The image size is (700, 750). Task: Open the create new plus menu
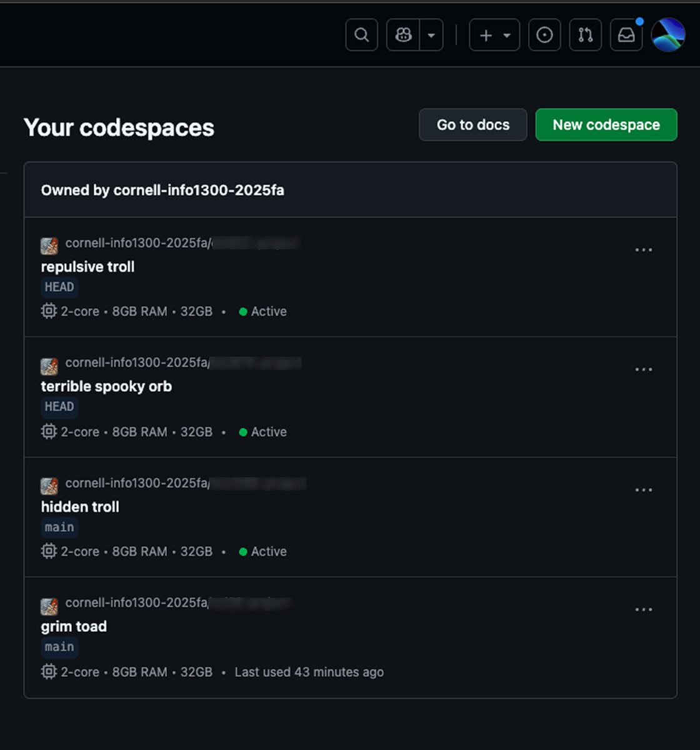point(494,35)
